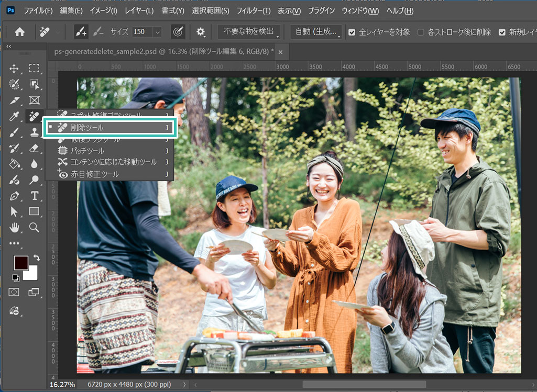Select the Pen tool
Viewport: 537px width, 392px height.
pyautogui.click(x=14, y=196)
